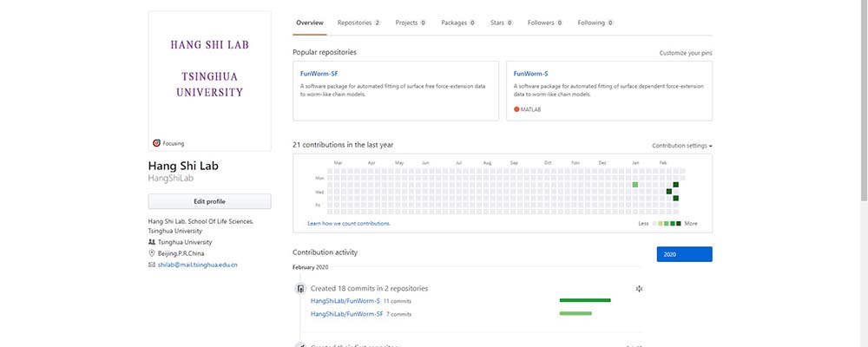Screen dimensions: 868x347
Task: Click the light green January contribution square
Action: [635, 185]
